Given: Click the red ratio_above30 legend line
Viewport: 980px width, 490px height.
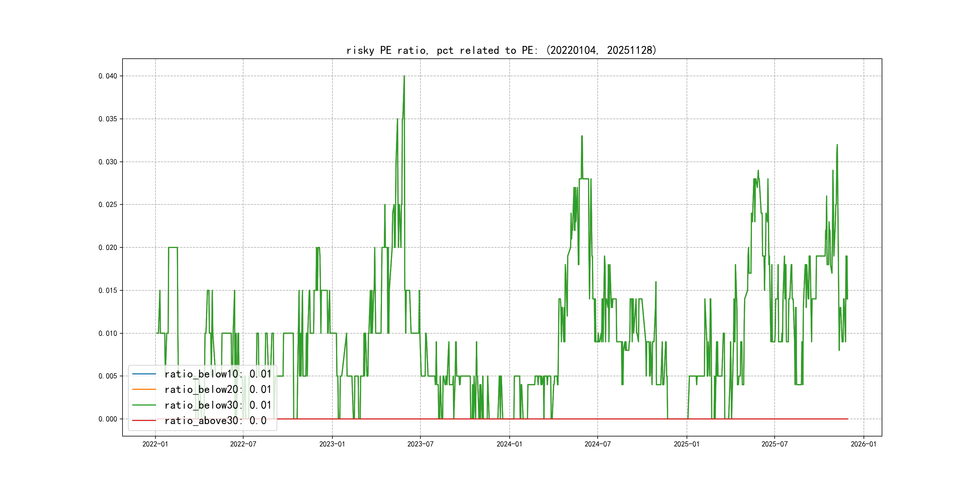Looking at the screenshot, I should pos(144,420).
